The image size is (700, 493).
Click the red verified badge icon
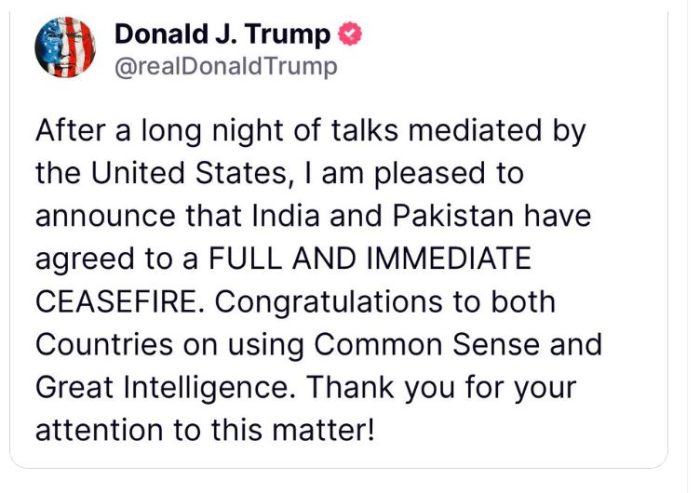tap(350, 34)
